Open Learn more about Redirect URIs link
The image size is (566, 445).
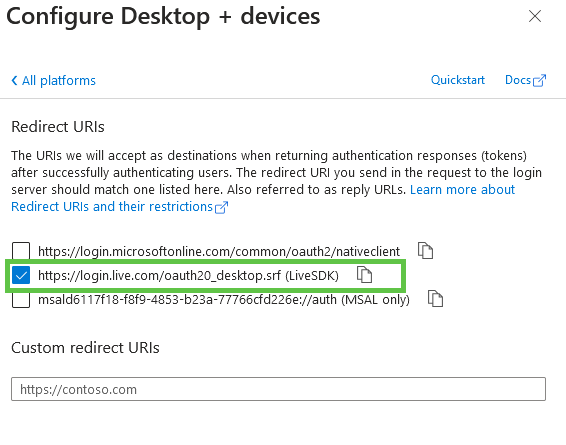[462, 189]
